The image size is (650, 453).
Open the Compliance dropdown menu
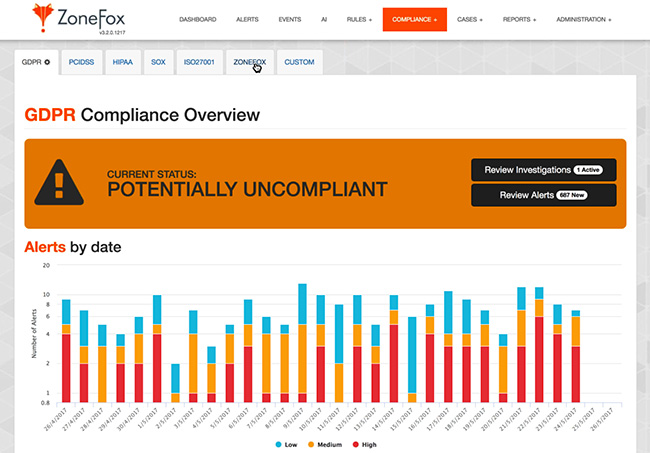click(x=414, y=19)
